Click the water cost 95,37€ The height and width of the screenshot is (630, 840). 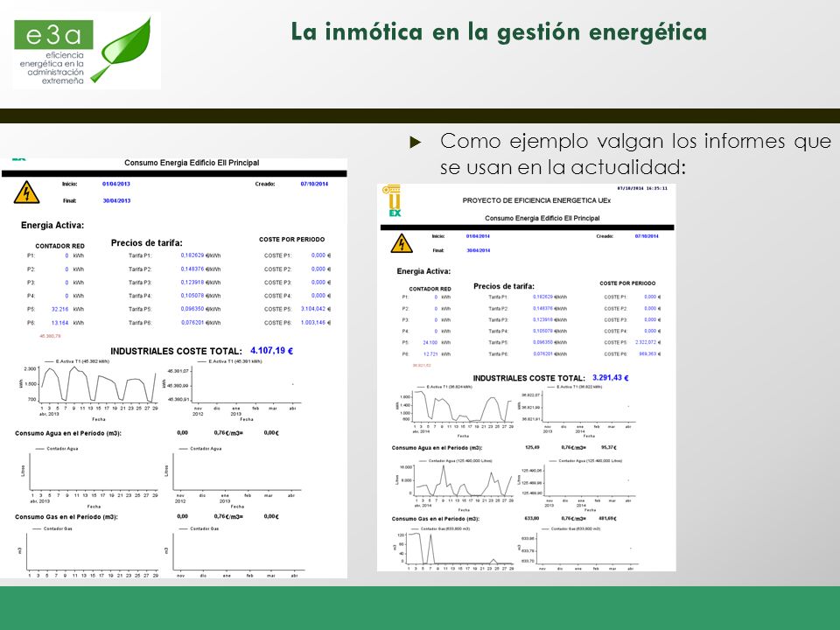[609, 447]
